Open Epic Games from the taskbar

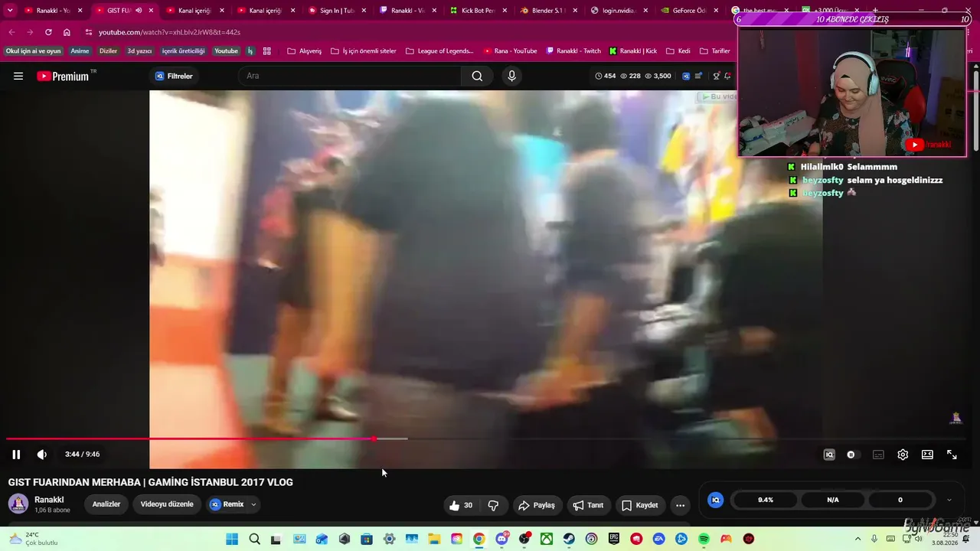click(x=614, y=539)
